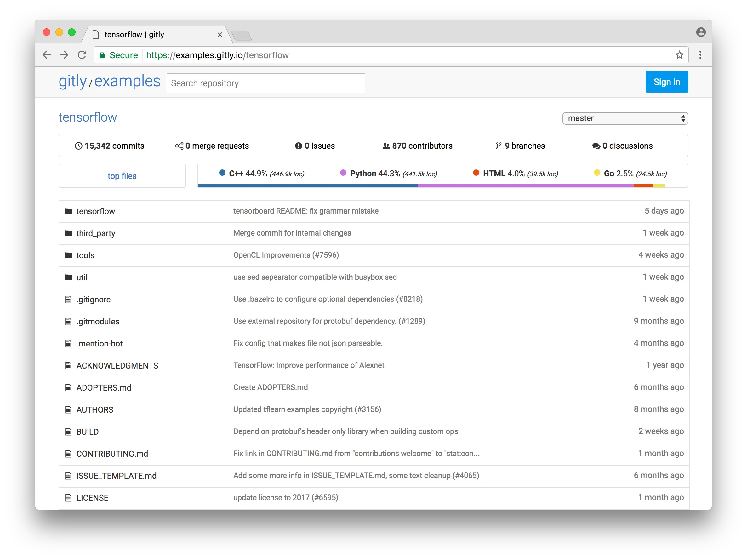The image size is (747, 560).
Task: Click the HTML language legend dot
Action: [x=476, y=173]
